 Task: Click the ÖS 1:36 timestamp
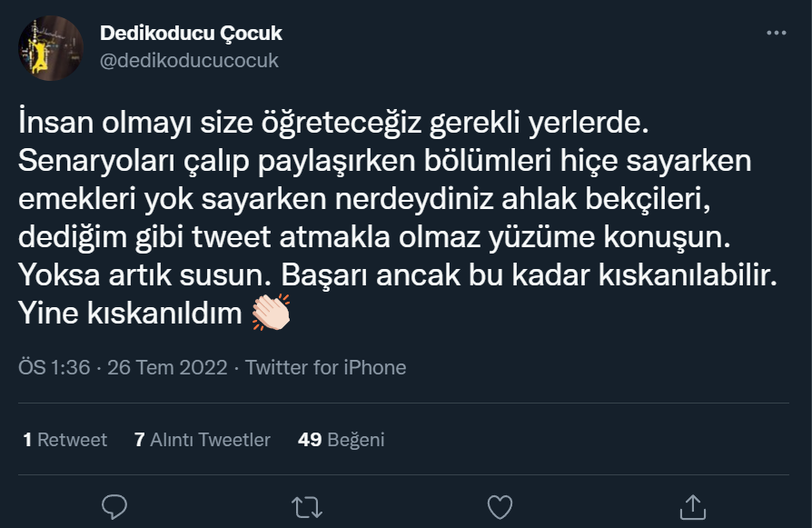click(x=54, y=368)
